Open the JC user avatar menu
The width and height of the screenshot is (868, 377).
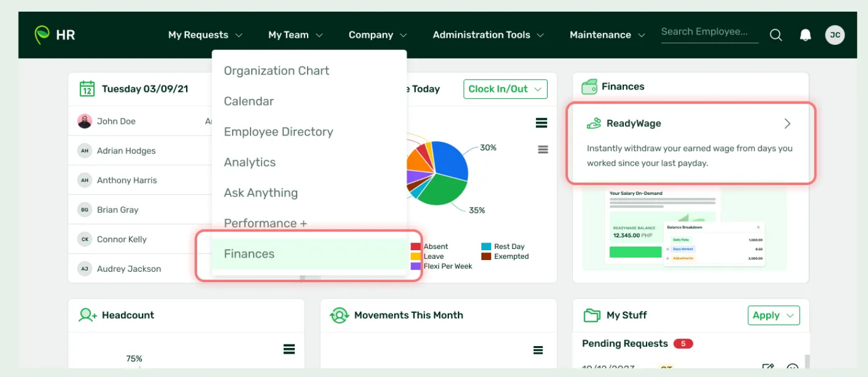coord(835,35)
